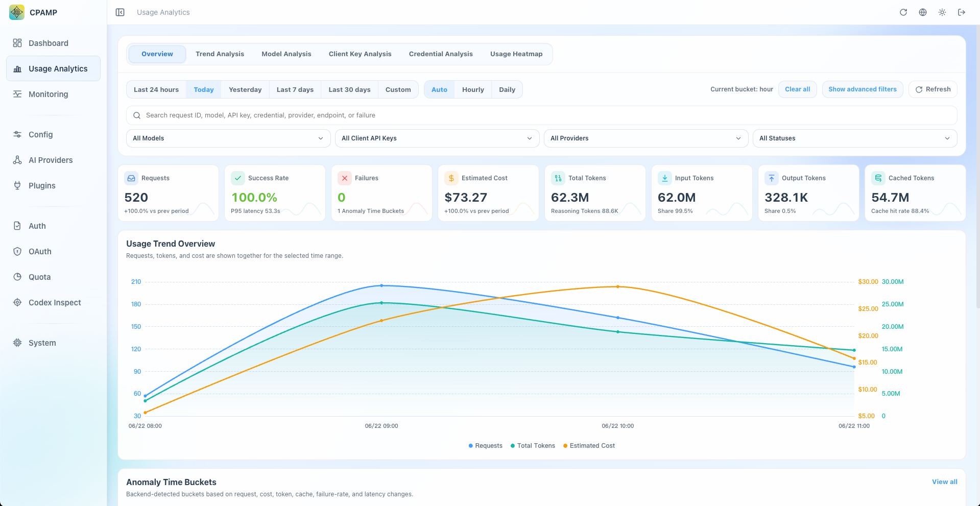980x506 pixels.
Task: Open the All Client API Keys dropdown
Action: (437, 138)
